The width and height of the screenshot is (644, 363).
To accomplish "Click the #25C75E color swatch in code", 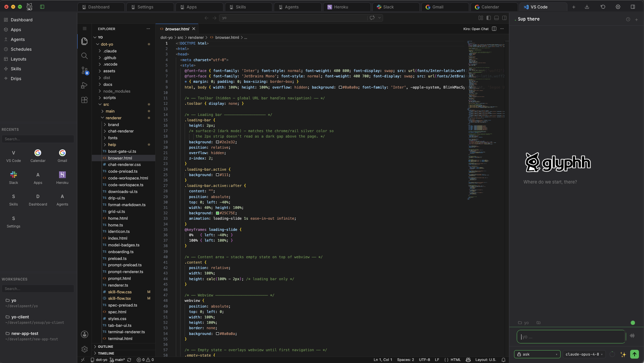I will [217, 213].
